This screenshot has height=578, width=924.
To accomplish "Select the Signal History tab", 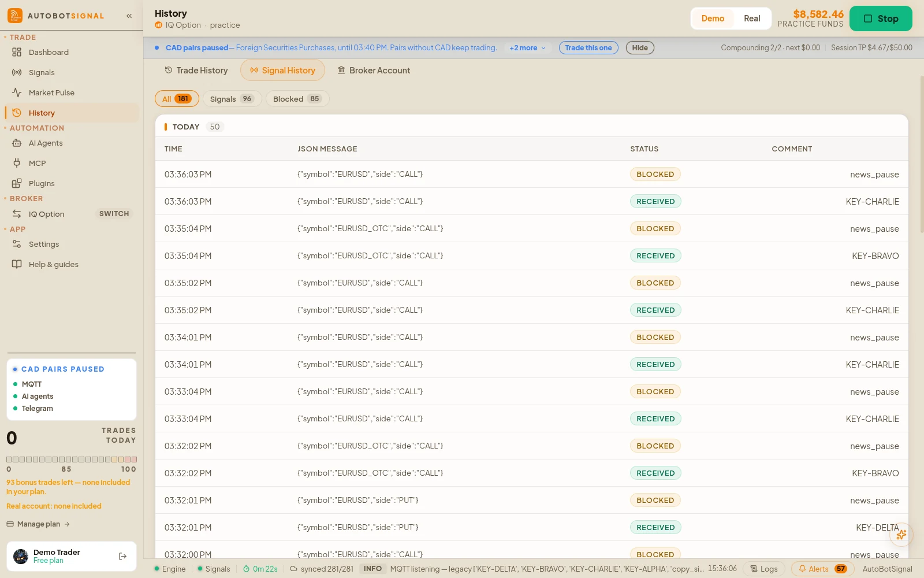I will pos(282,71).
